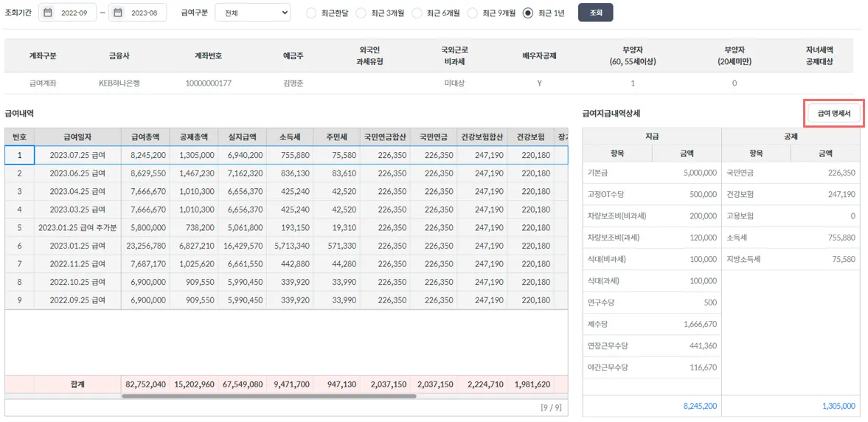Select the 2023.04.25 급여 row
This screenshot has height=422, width=868.
tap(286, 191)
